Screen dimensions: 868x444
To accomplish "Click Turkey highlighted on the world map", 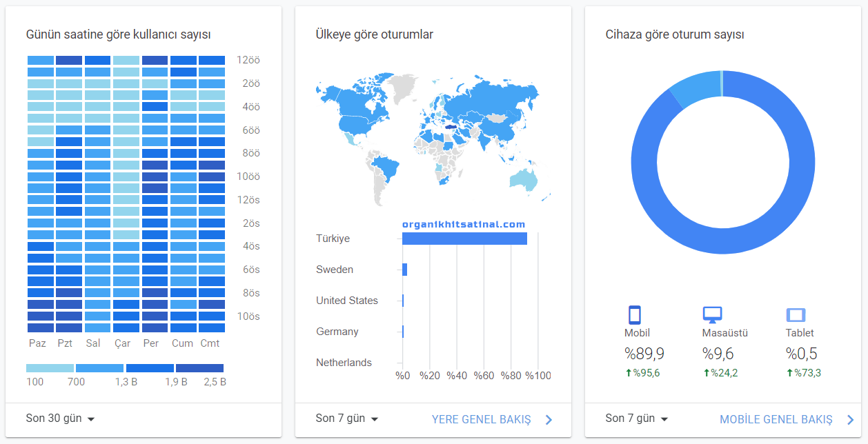I will coord(448,127).
